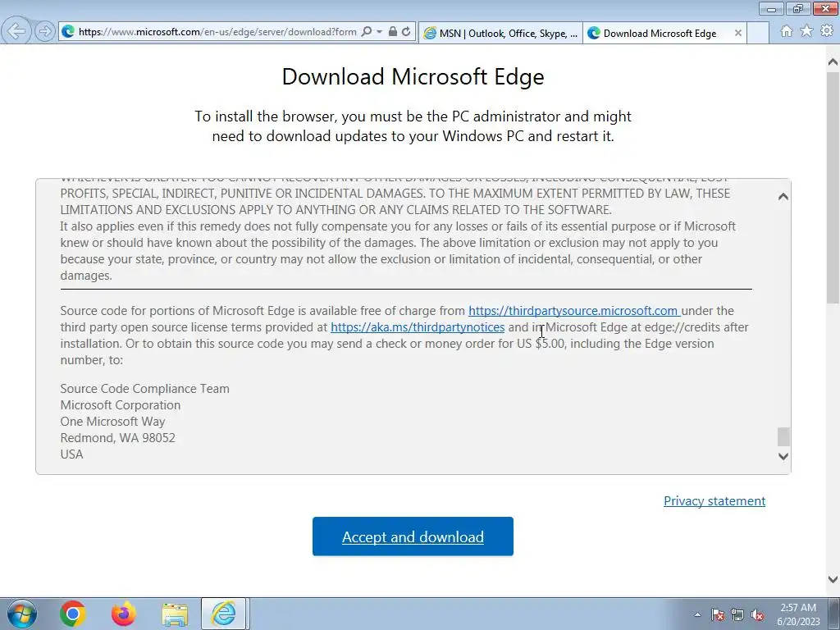
Task: Go forward with the browser Forward arrow
Action: 45,31
